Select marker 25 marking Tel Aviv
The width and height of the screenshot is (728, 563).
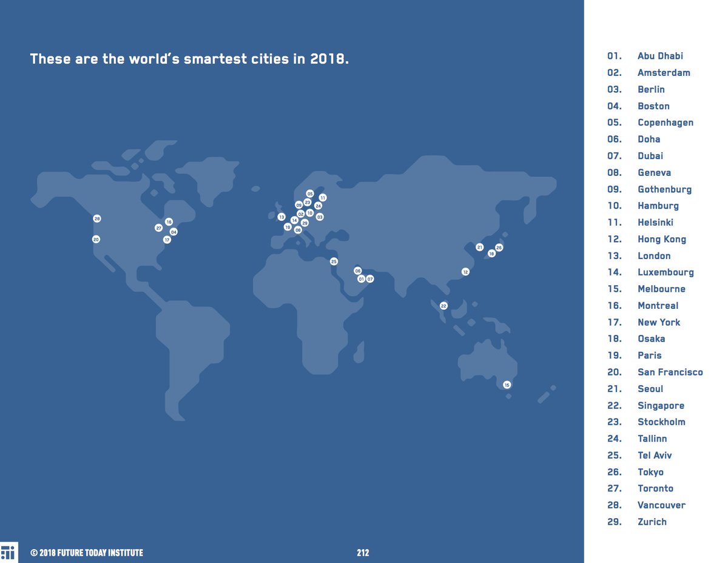334,261
